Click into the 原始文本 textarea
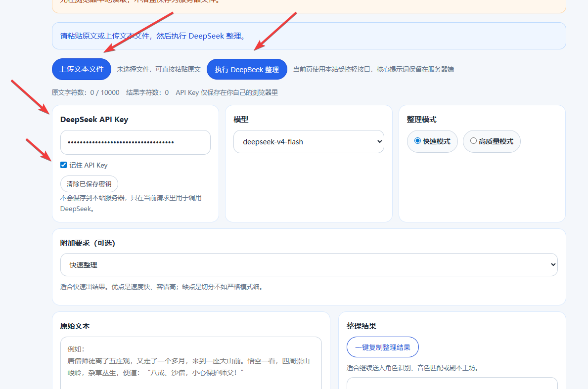The height and width of the screenshot is (389, 588). (x=191, y=363)
